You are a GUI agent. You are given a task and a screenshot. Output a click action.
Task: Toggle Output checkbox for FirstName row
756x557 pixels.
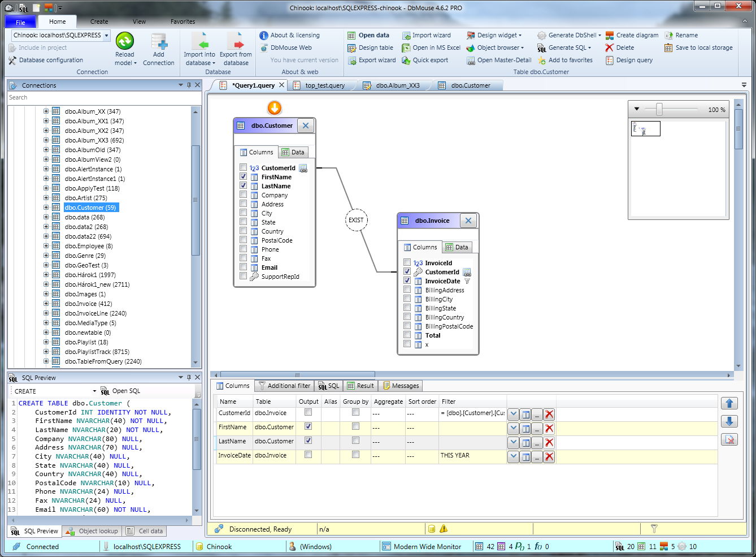(308, 426)
